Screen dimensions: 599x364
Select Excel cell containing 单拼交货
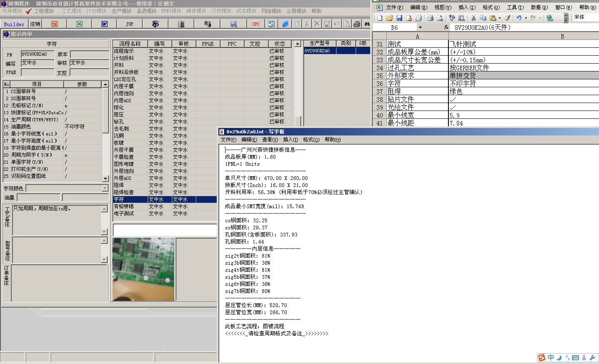coord(524,76)
